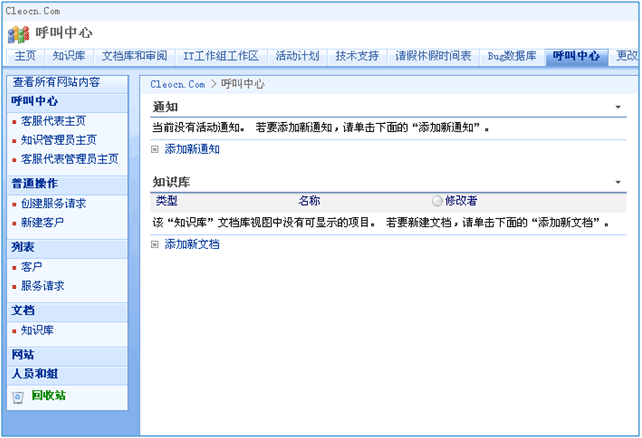Click the 通知 web part title
Screen dimensions: 642x438
pyautogui.click(x=165, y=107)
